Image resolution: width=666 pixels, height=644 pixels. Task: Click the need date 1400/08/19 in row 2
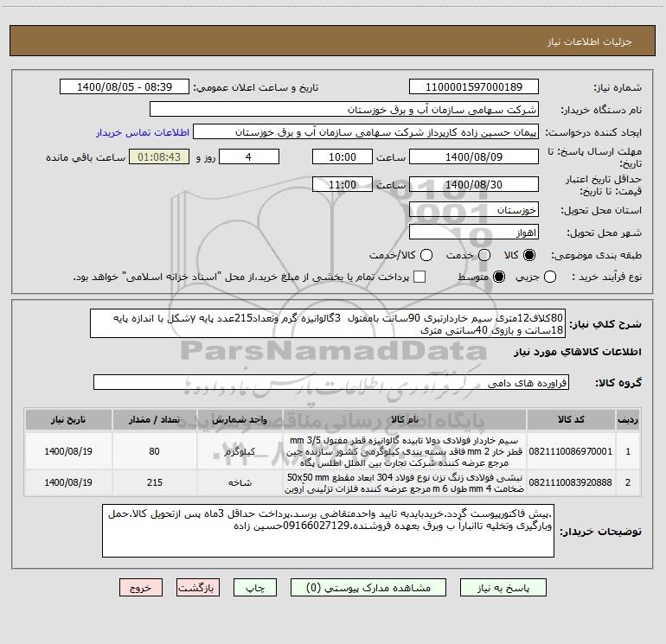(68, 482)
